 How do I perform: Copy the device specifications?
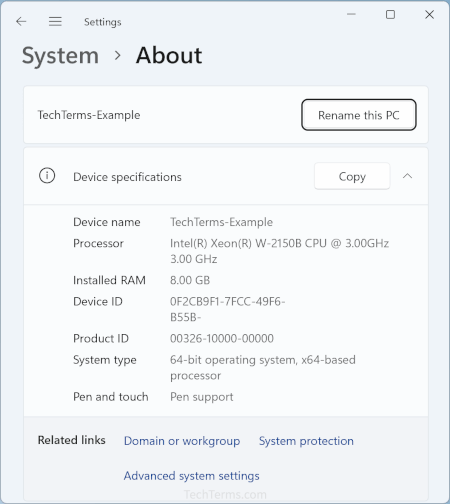pyautogui.click(x=352, y=176)
